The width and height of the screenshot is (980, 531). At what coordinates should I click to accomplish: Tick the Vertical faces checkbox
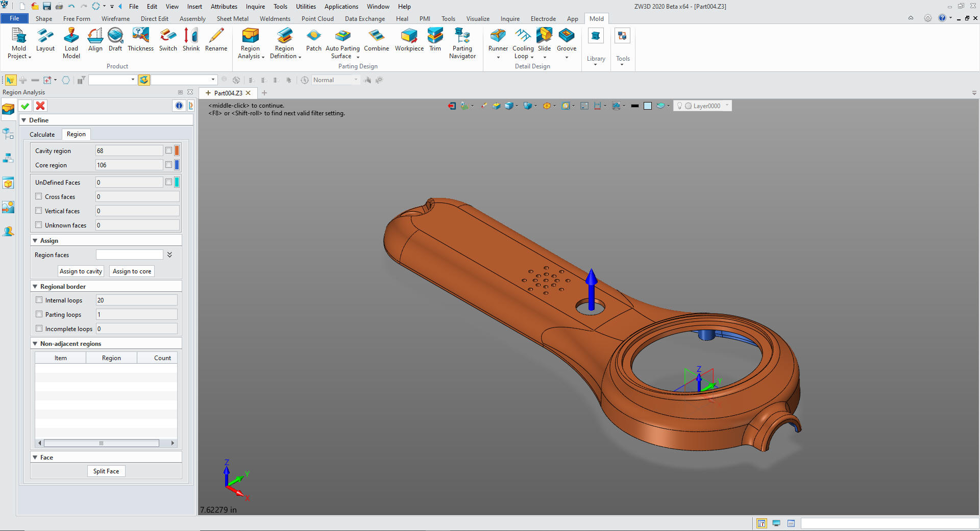[39, 211]
